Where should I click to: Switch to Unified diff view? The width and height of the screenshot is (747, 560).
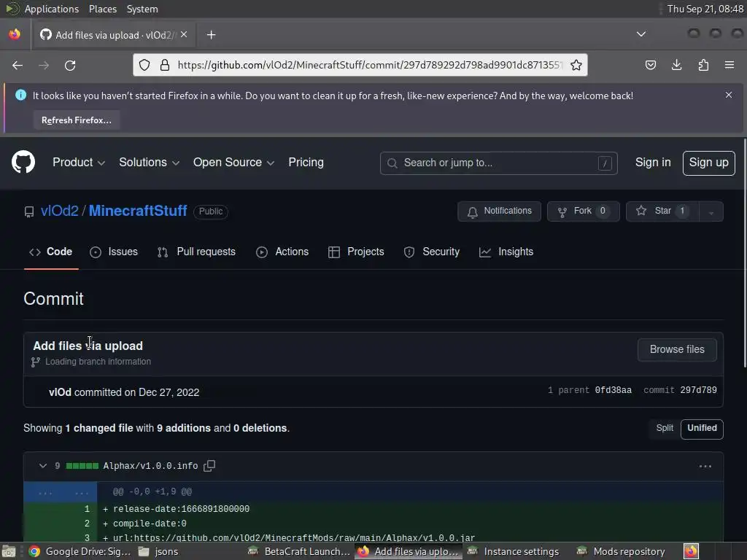tap(702, 428)
